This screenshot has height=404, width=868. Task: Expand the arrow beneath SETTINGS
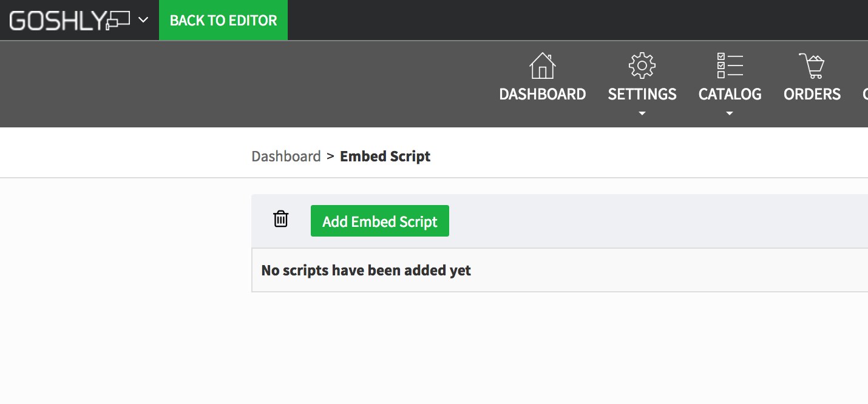[x=642, y=113]
